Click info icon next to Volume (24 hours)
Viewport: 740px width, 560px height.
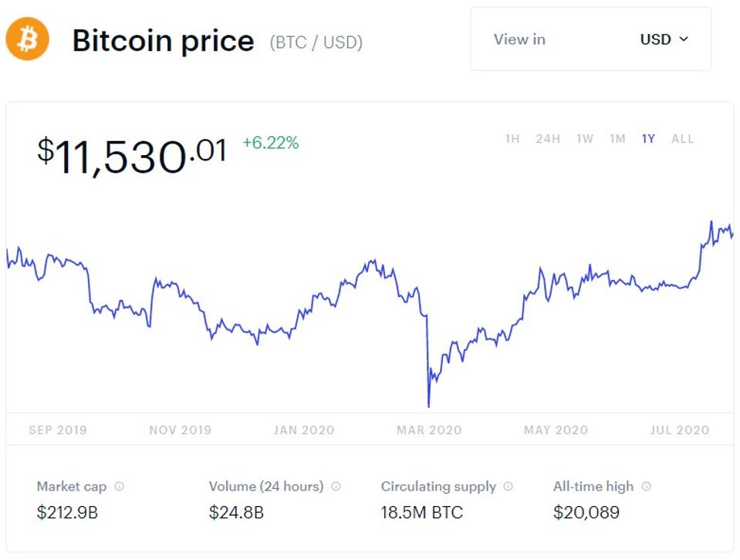[x=336, y=487]
